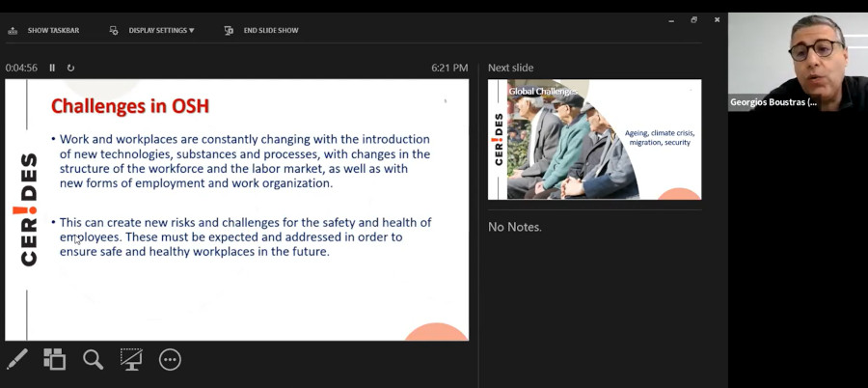The height and width of the screenshot is (388, 868).
Task: Click the Zoom into slide magnifier
Action: (x=93, y=360)
